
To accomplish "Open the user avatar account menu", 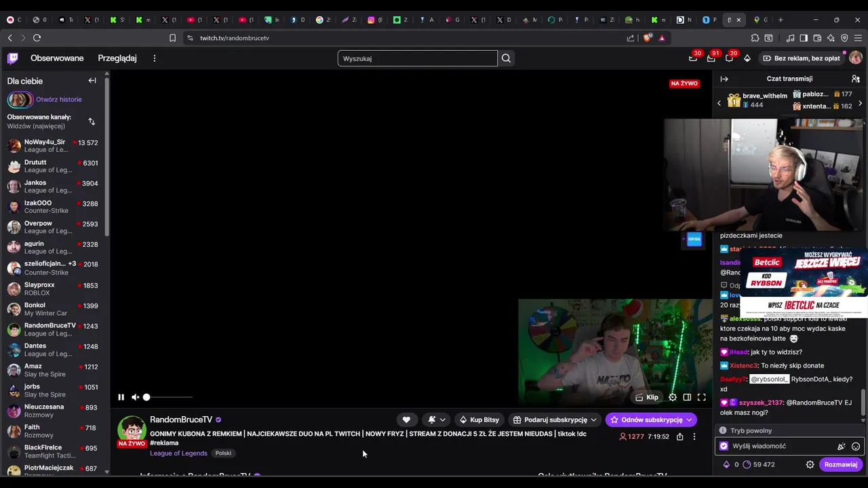I will (856, 58).
